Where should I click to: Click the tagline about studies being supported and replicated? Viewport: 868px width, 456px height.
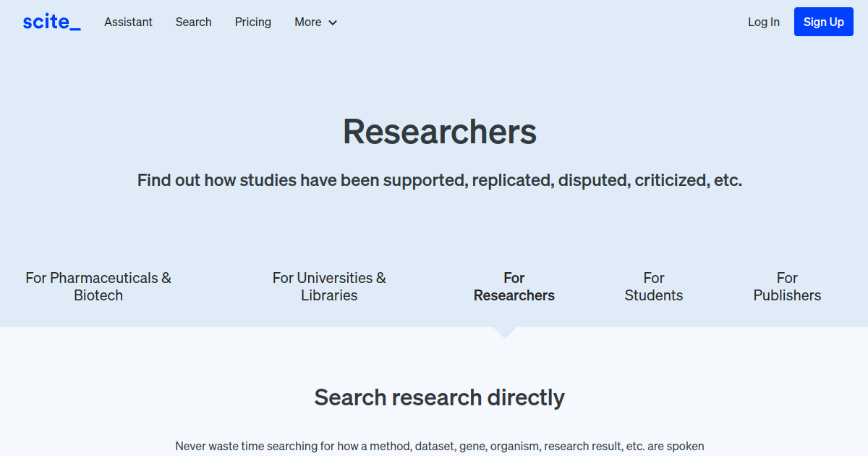(440, 180)
